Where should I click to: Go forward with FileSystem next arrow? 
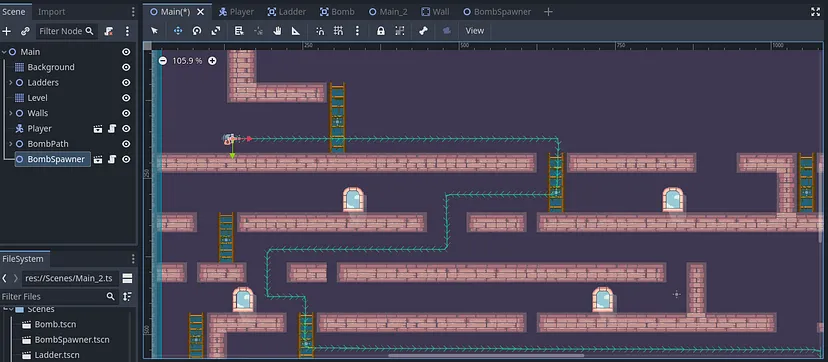coord(15,279)
